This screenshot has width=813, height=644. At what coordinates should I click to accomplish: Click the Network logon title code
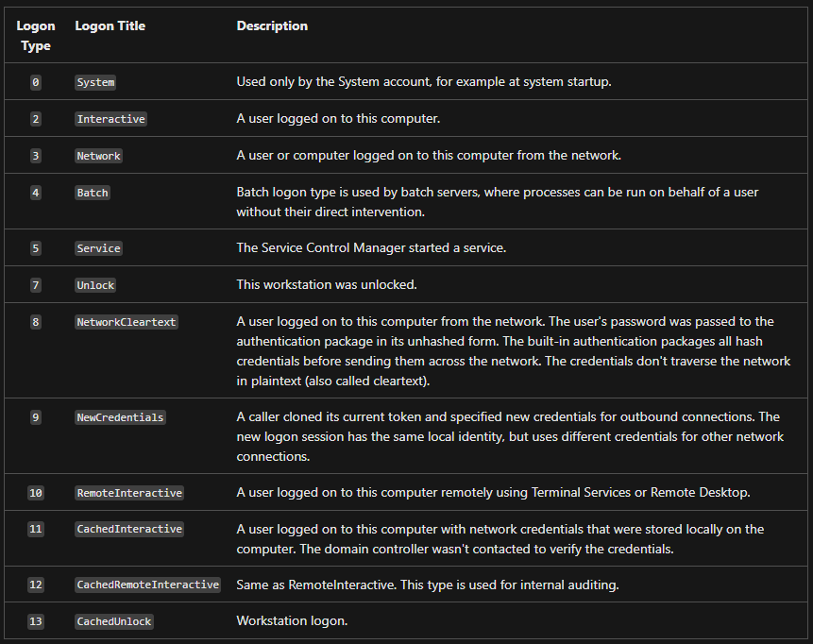click(x=99, y=156)
